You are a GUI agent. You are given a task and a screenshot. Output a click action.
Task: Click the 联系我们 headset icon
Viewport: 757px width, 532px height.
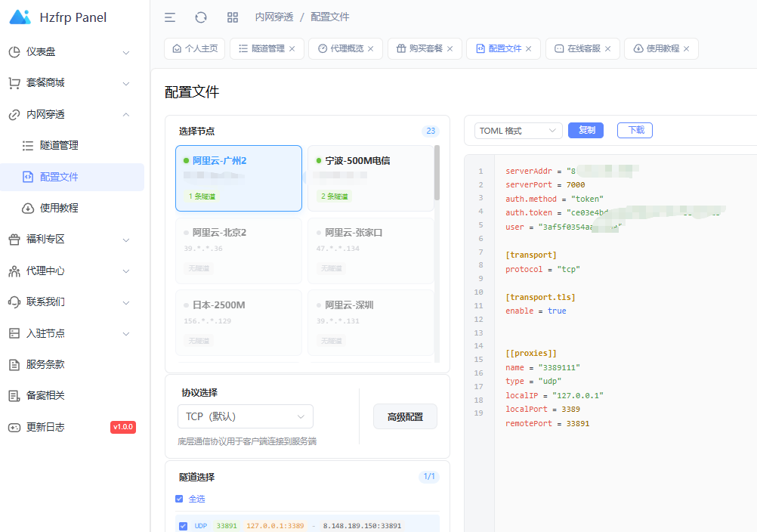tap(14, 302)
